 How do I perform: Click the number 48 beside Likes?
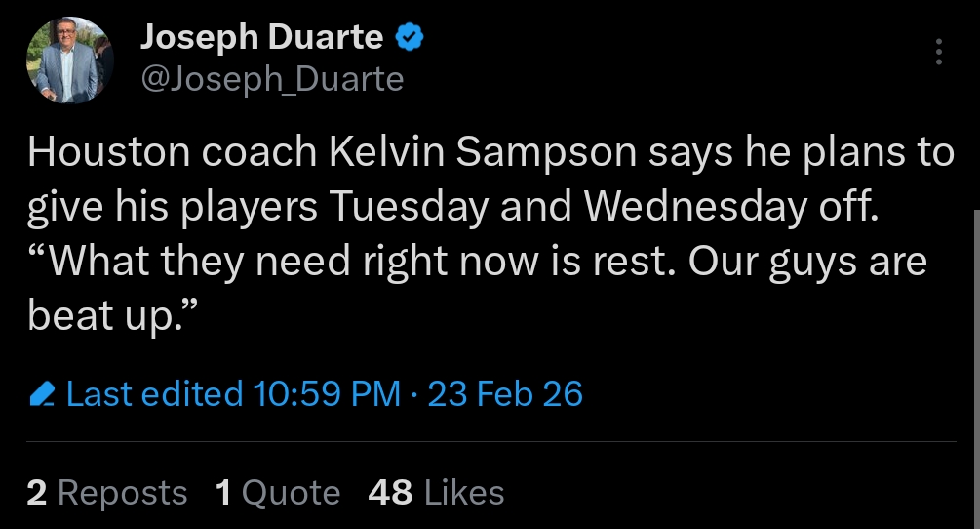click(x=390, y=493)
